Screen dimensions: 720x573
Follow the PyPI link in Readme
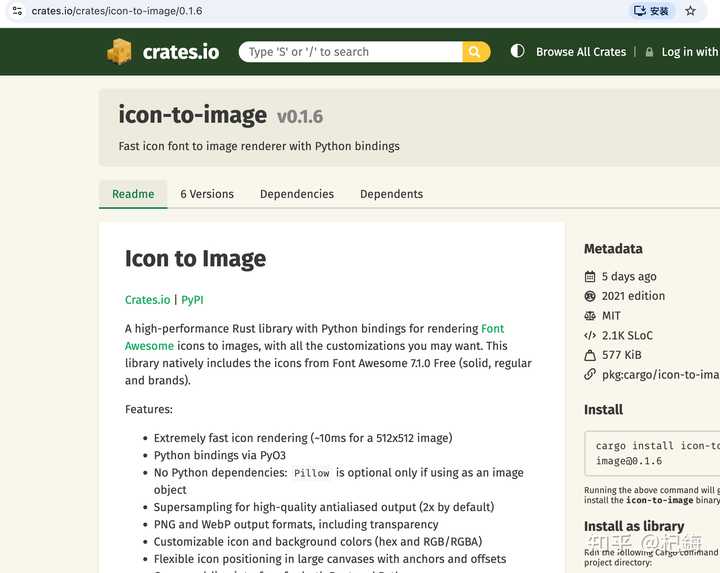pyautogui.click(x=192, y=300)
